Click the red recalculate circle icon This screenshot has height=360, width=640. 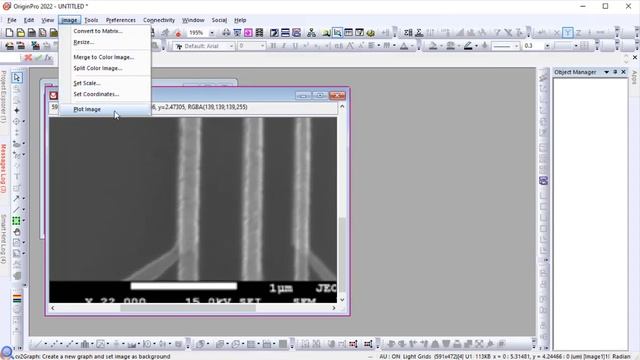(x=178, y=33)
